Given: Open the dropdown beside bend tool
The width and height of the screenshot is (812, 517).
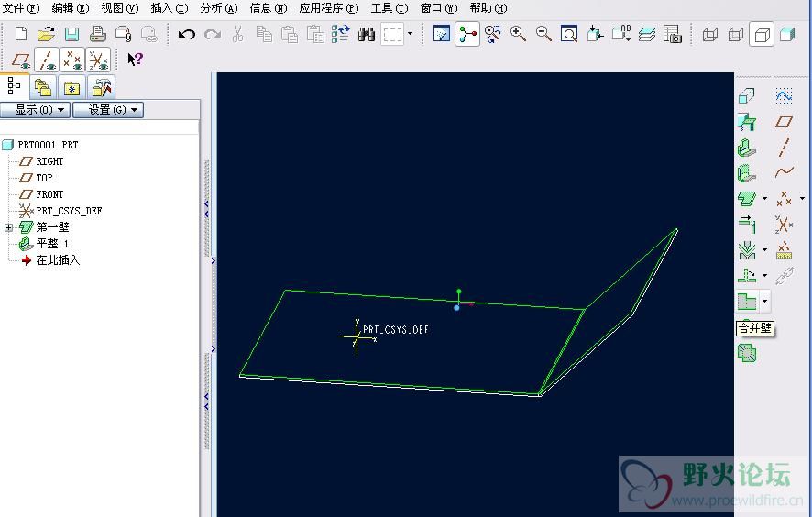Looking at the screenshot, I should coord(765,250).
